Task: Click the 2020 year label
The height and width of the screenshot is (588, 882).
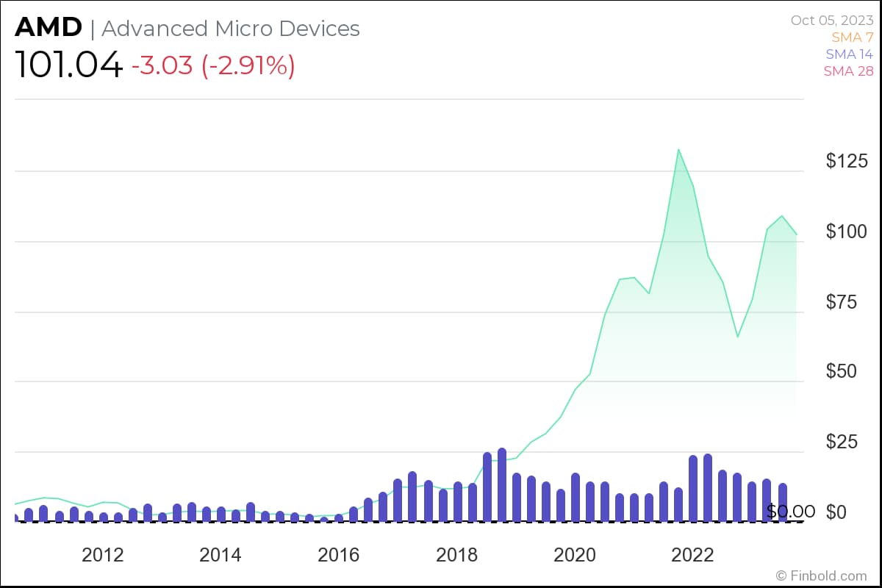Action: point(575,555)
